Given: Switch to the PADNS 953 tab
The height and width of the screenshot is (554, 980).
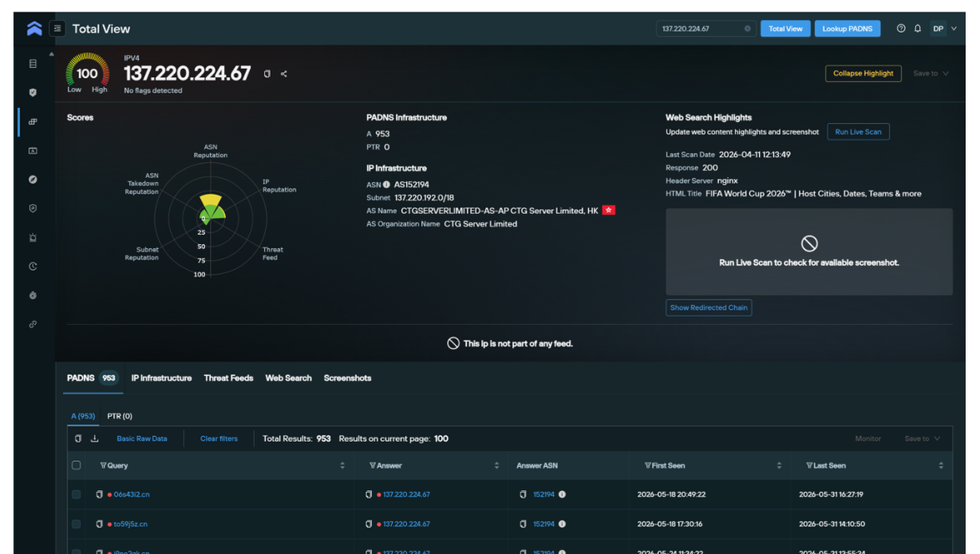Looking at the screenshot, I should point(92,378).
